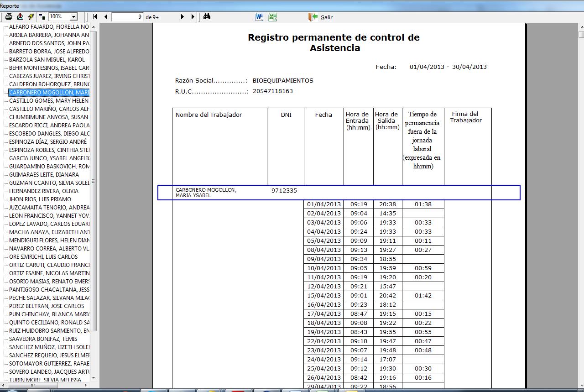Select BARRETO BORRA, JOSE ALFREDO

click(x=49, y=51)
